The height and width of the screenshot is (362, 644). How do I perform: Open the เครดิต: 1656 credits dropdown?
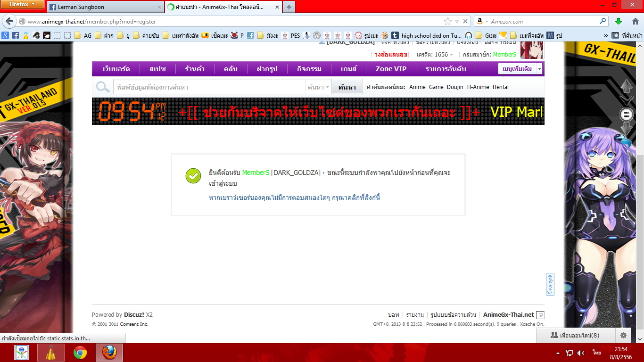[x=435, y=55]
